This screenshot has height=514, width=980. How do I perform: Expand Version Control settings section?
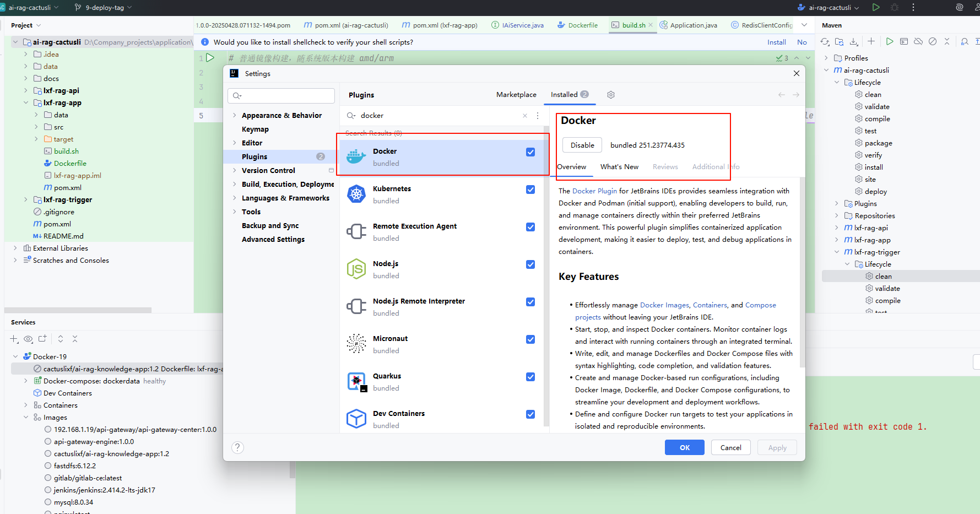point(235,170)
